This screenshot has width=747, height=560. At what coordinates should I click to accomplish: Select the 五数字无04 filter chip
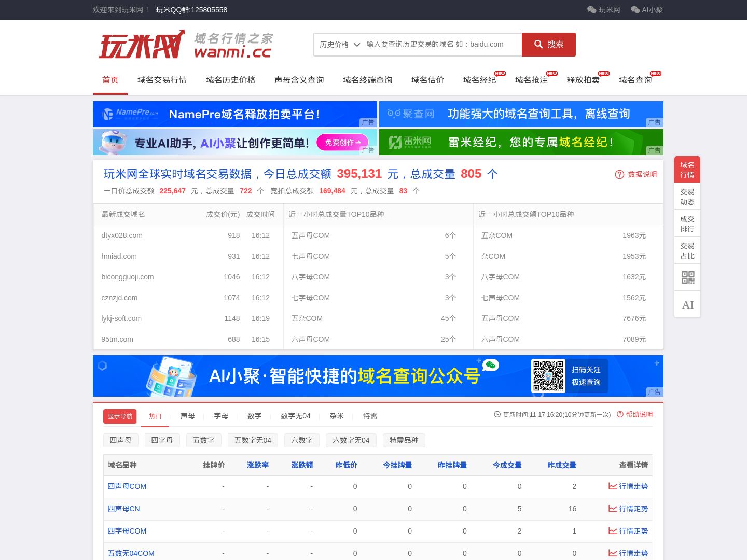coord(253,440)
